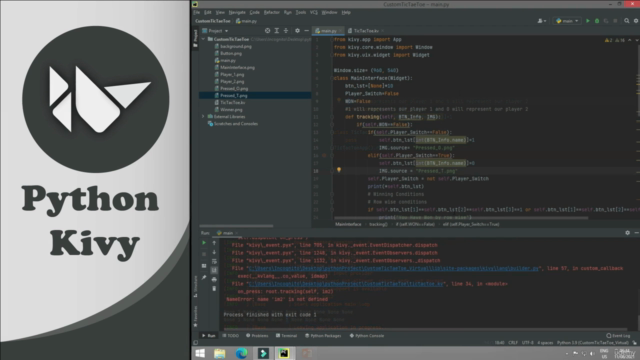Collapse the CustomTicTacToe project root
Viewport: 640px width, 360px height.
pos(203,39)
